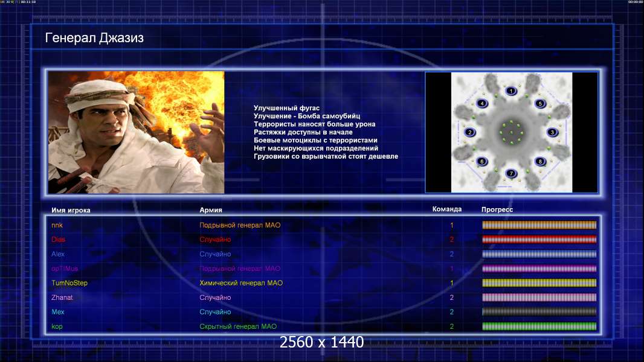Click the 'Команда' column header
This screenshot has height=362, width=644.
click(x=447, y=209)
